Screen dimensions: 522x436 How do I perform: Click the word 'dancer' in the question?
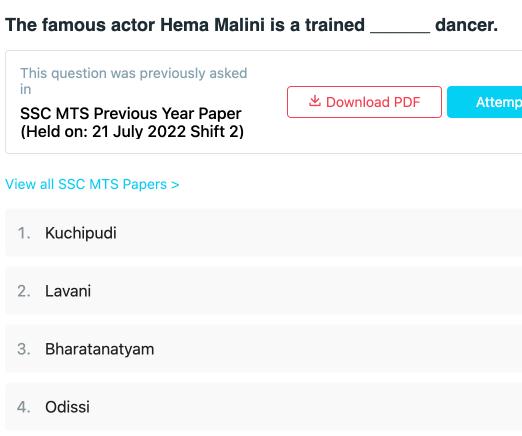point(466,25)
